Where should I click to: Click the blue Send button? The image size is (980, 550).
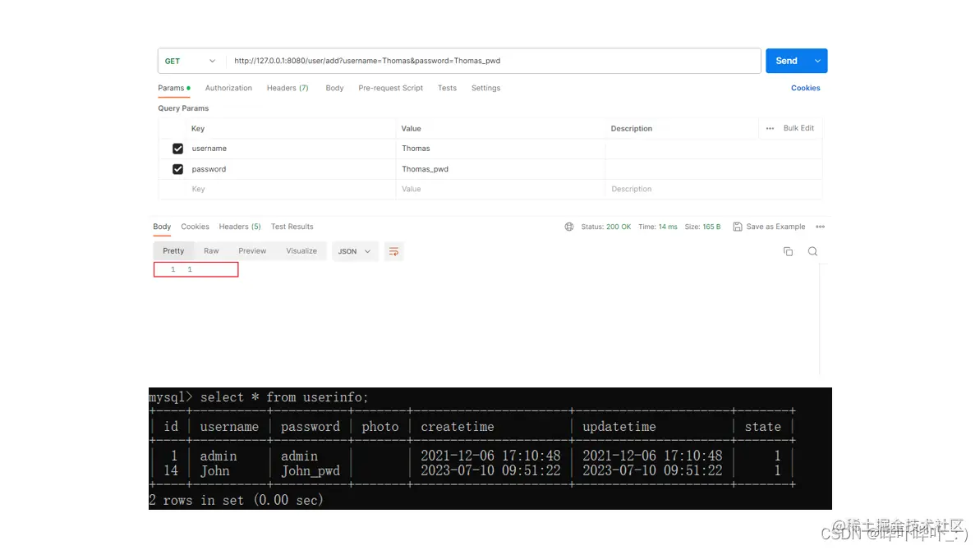coord(786,61)
